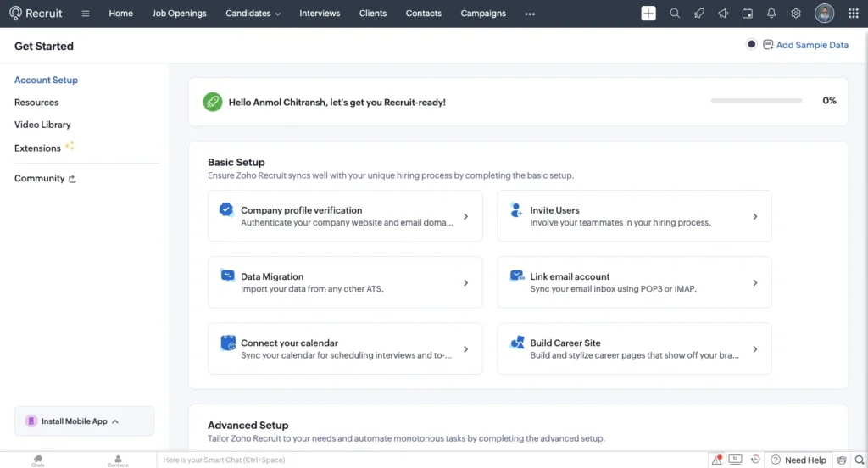Click the Need Help button

tap(798, 460)
